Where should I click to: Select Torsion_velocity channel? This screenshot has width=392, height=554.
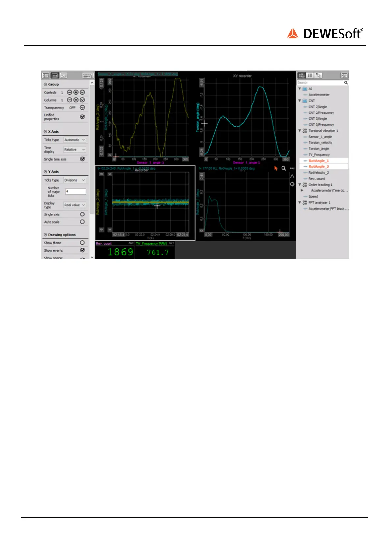pos(320,142)
